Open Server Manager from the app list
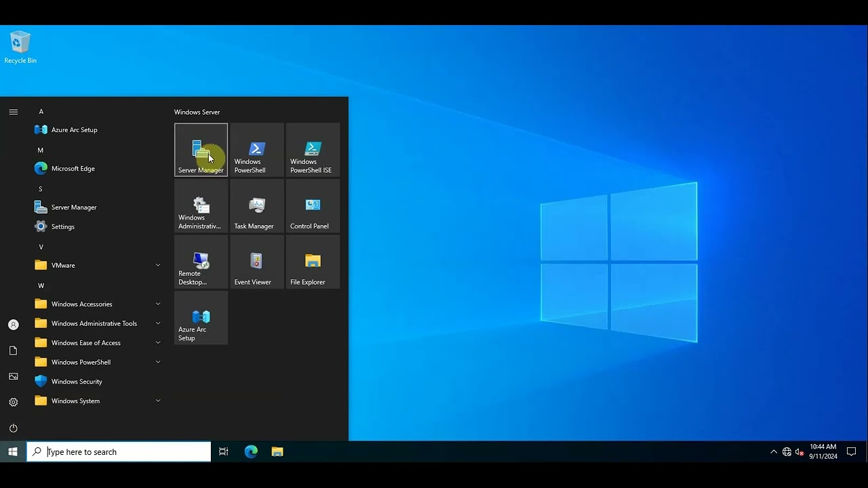This screenshot has width=868, height=488. 98,207
